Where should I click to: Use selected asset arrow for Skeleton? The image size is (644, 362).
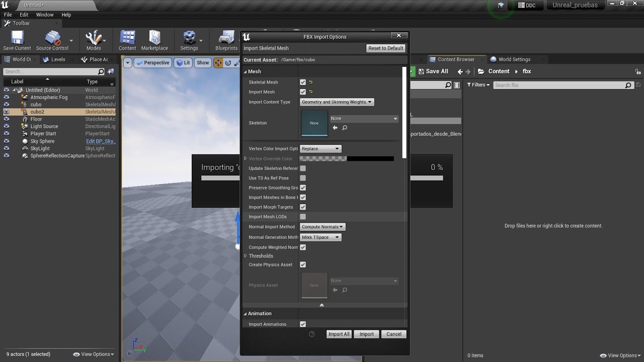pos(335,128)
